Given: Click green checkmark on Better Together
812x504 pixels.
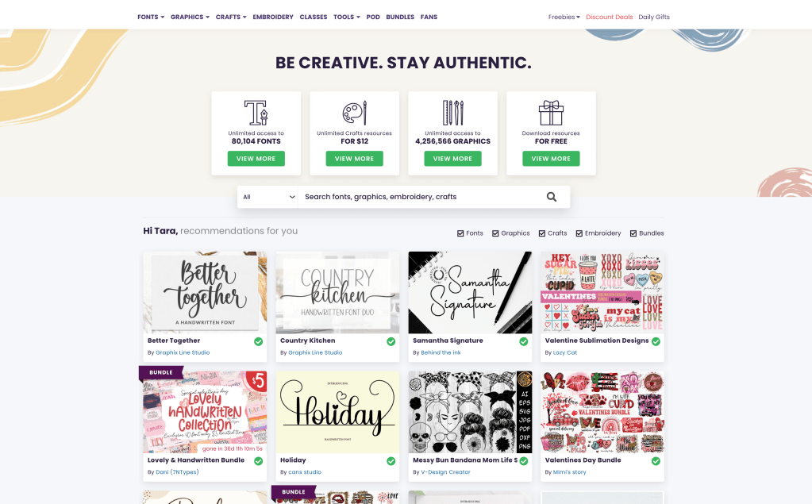Looking at the screenshot, I should tap(259, 341).
